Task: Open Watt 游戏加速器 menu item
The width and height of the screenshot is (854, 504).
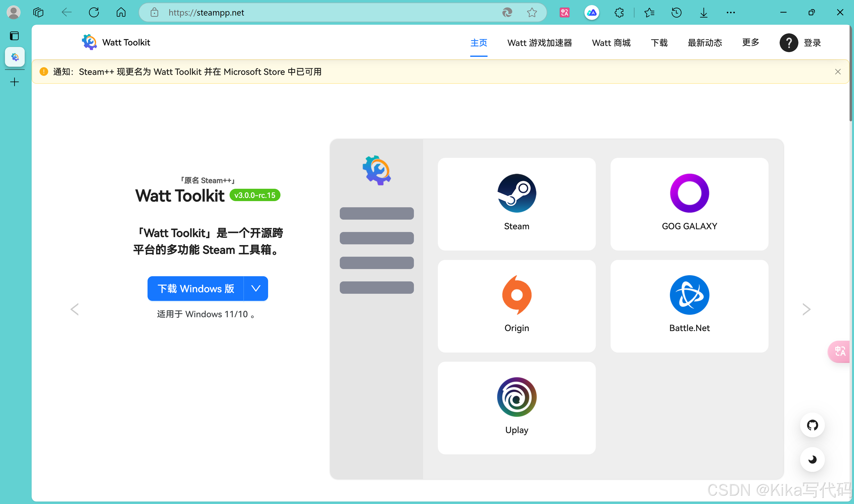Action: [x=539, y=43]
